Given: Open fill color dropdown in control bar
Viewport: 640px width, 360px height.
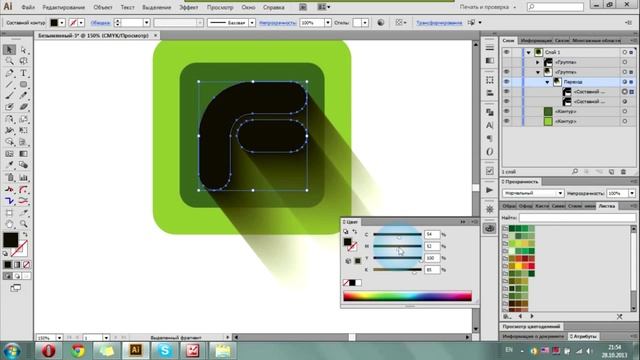Looking at the screenshot, I should pyautogui.click(x=62, y=23).
